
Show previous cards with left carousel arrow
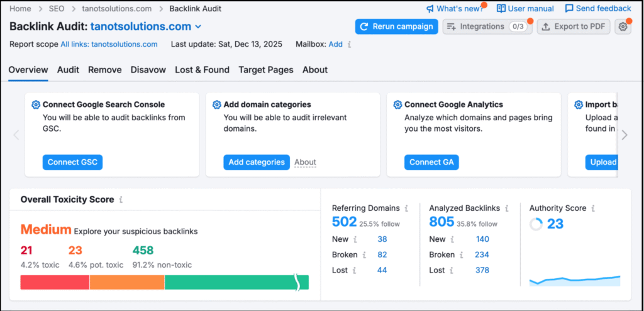tap(16, 135)
